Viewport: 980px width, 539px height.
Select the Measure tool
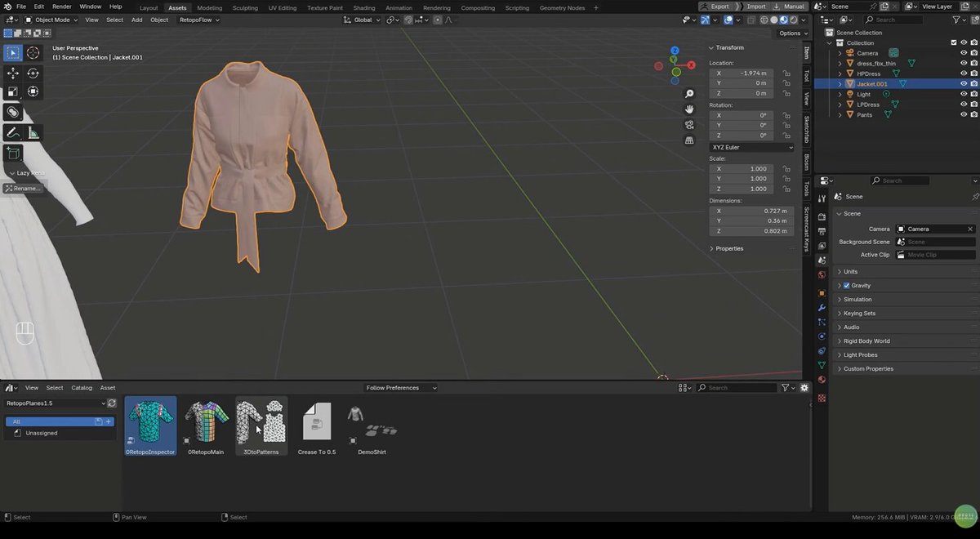click(33, 132)
